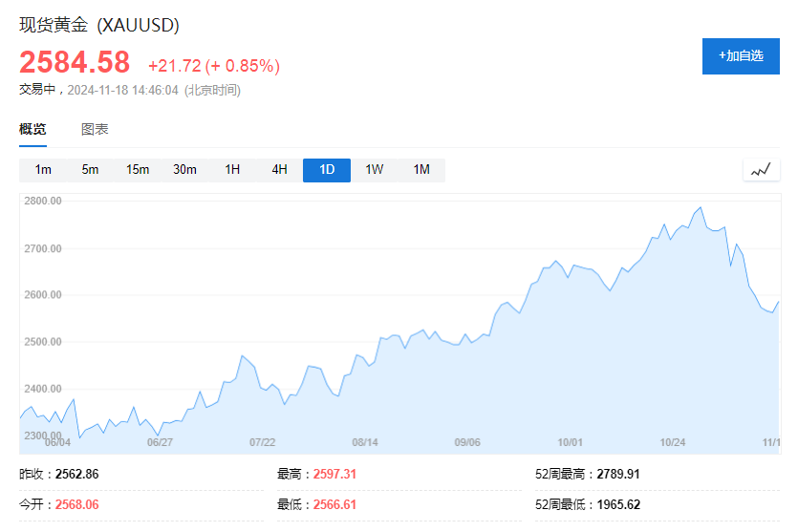Select the 5m timeframe
The width and height of the screenshot is (798, 532).
click(90, 170)
